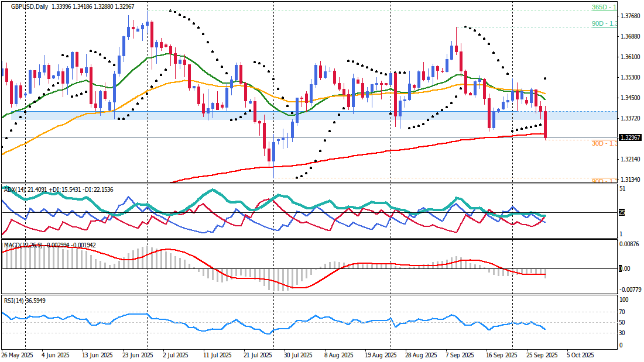Click the orange 30D level label
The width and height of the screenshot is (644, 362).
604,143
